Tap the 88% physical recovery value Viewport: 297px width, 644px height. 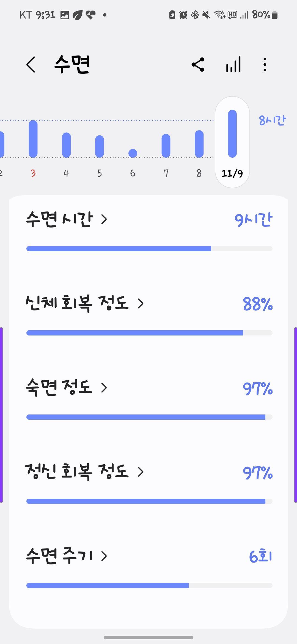[x=258, y=304]
